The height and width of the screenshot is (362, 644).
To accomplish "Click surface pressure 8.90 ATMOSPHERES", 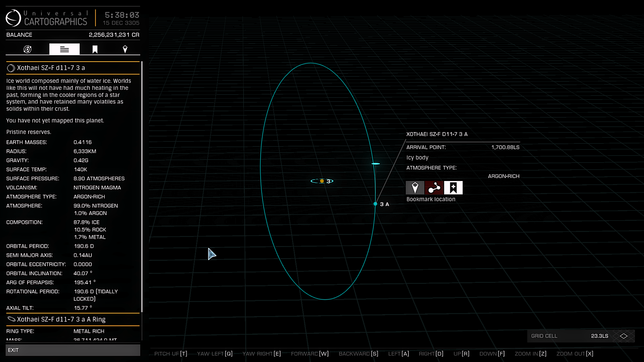I will point(99,179).
